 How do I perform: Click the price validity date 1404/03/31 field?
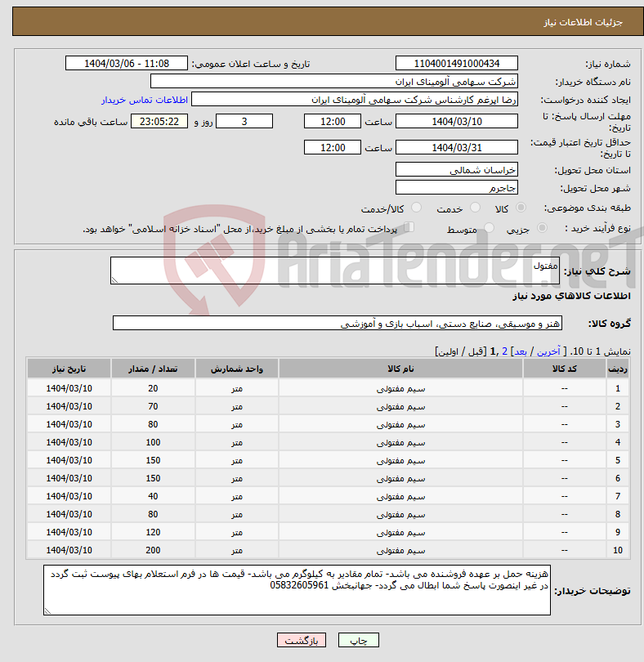pyautogui.click(x=457, y=147)
